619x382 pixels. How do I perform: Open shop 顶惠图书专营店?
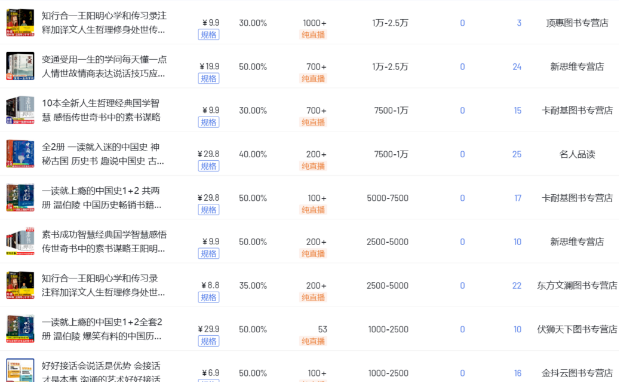tap(577, 23)
